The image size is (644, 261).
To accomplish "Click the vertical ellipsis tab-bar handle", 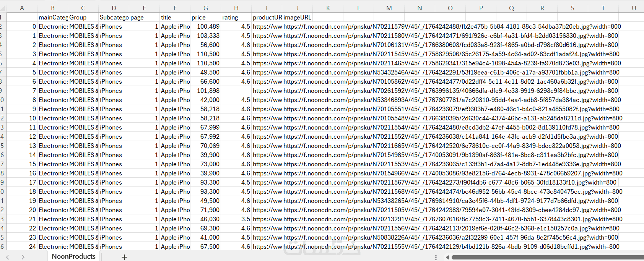I will 436,258.
